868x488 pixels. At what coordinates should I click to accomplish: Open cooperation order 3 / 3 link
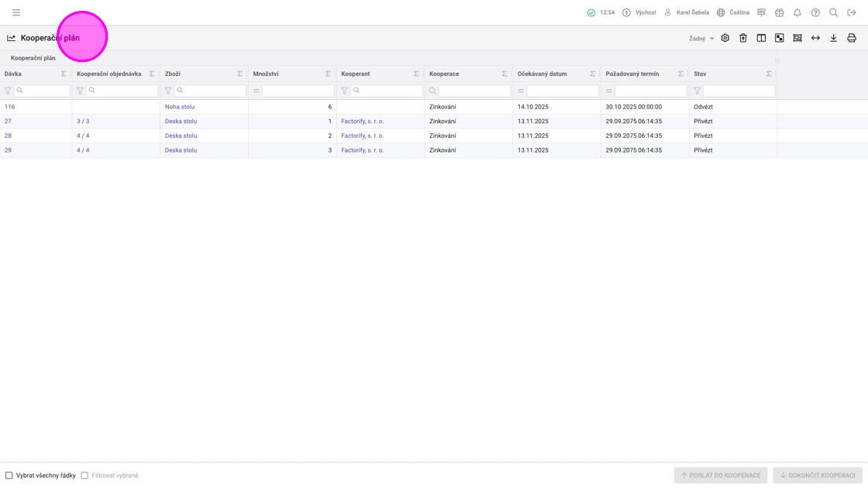tap(83, 122)
